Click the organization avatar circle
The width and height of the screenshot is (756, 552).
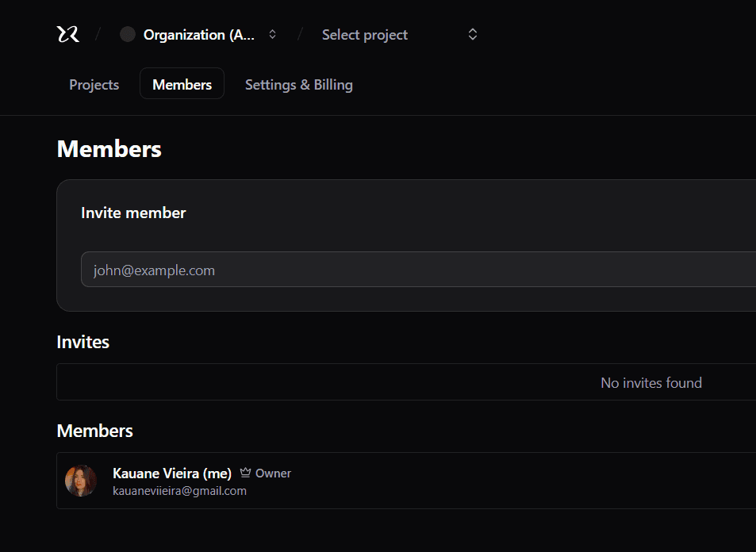pyautogui.click(x=127, y=34)
